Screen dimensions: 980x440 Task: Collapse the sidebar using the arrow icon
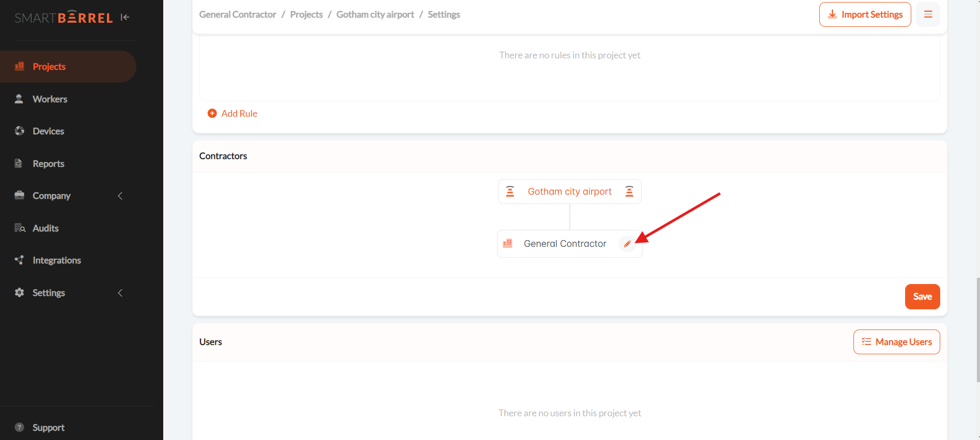click(x=125, y=17)
